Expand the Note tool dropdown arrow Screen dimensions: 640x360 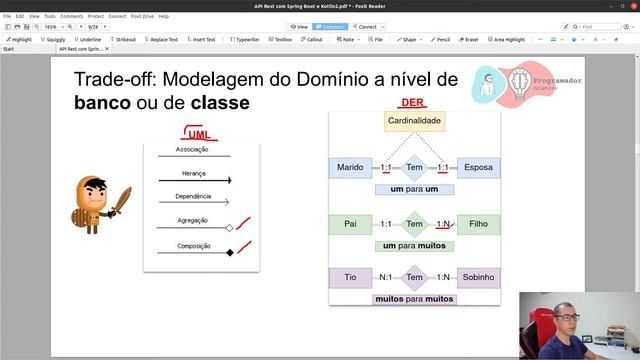coord(359,40)
